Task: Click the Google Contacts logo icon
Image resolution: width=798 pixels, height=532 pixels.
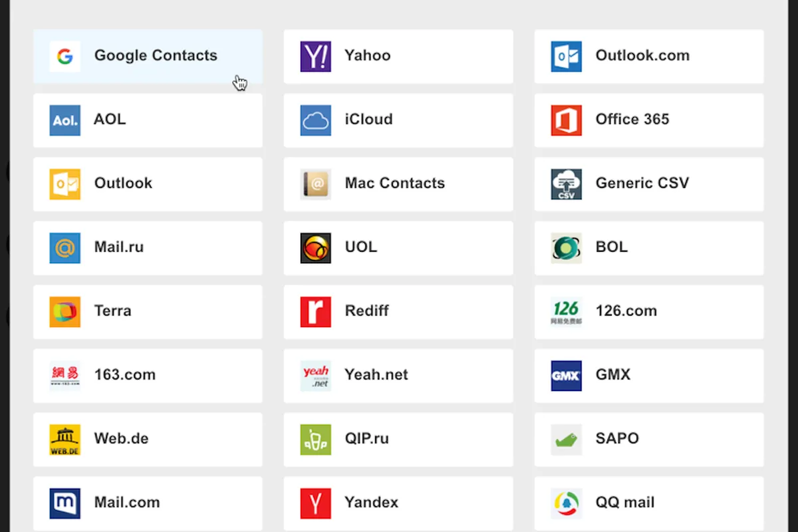Action: tap(65, 57)
